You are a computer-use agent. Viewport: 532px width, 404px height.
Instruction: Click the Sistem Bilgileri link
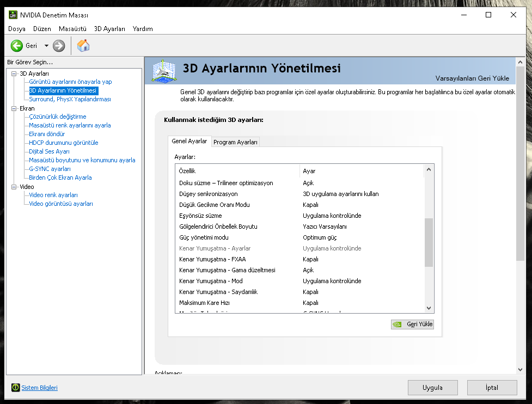pyautogui.click(x=39, y=388)
